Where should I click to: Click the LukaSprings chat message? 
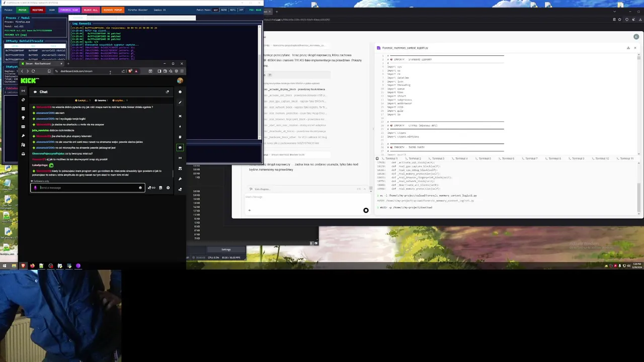click(x=43, y=165)
